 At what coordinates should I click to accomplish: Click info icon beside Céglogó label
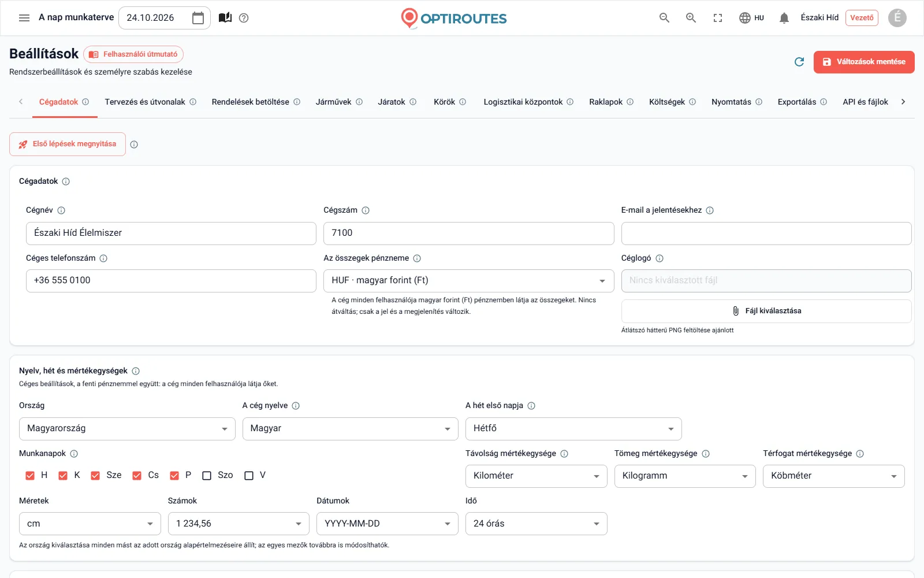click(660, 258)
